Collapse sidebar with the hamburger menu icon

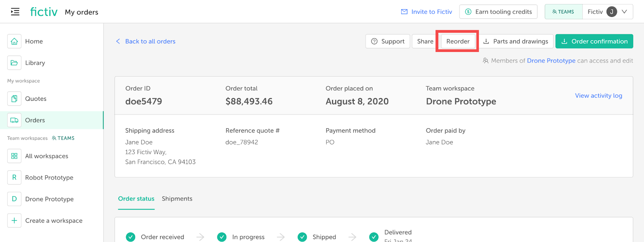pyautogui.click(x=15, y=12)
